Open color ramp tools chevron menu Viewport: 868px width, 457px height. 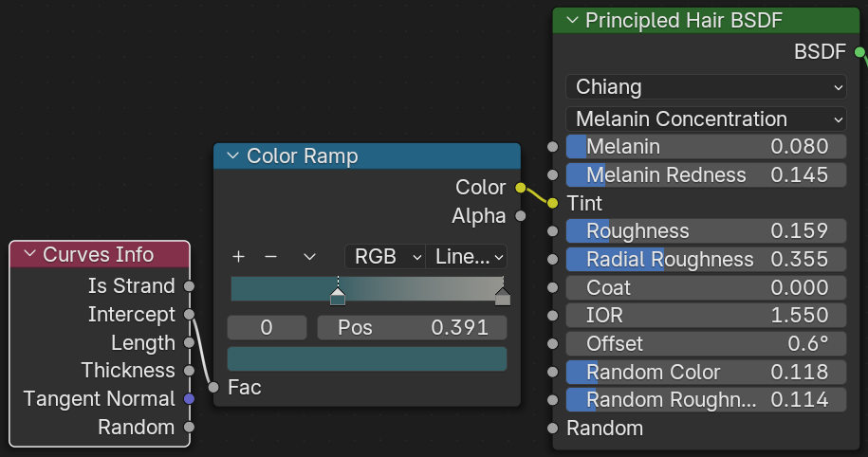309,257
